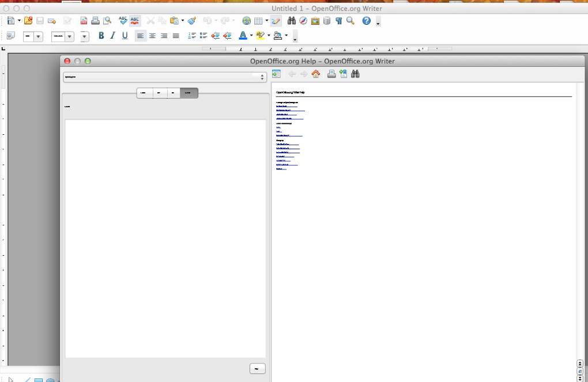This screenshot has width=588, height=382.
Task: Expand the Font Color dropdown arrow
Action: tap(251, 36)
